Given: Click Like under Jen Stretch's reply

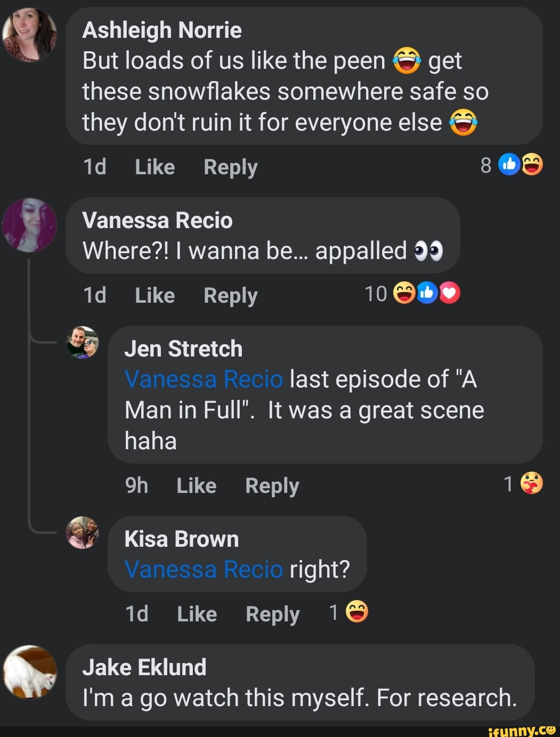Looking at the screenshot, I should tap(196, 485).
